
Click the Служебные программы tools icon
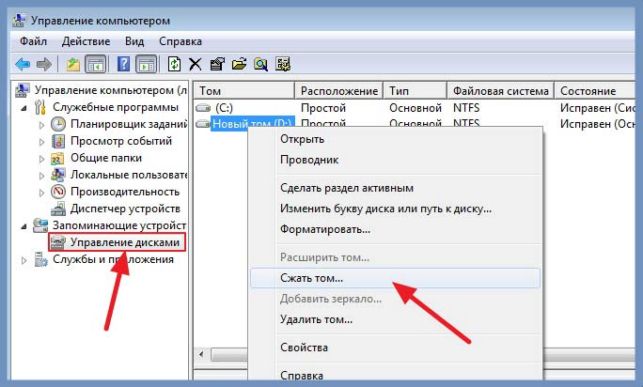[x=41, y=107]
